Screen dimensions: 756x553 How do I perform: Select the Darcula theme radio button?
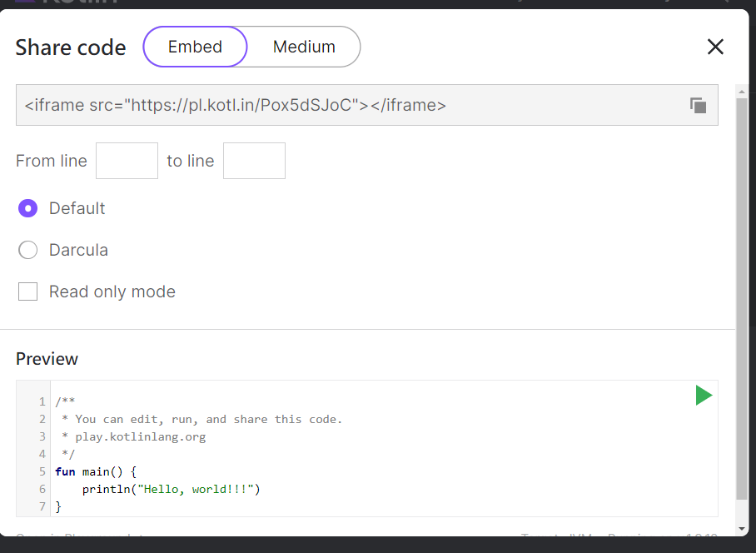point(28,250)
